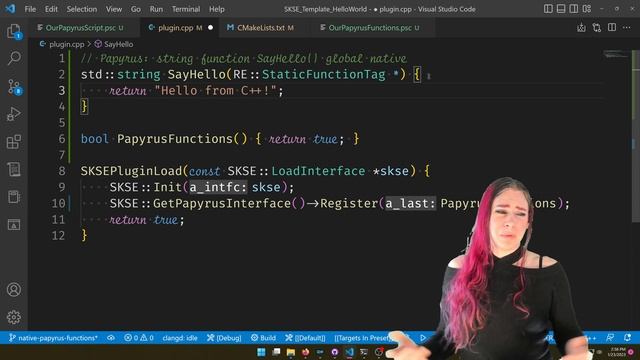640x360 pixels.
Task: Open the View menu
Action: (x=114, y=9)
